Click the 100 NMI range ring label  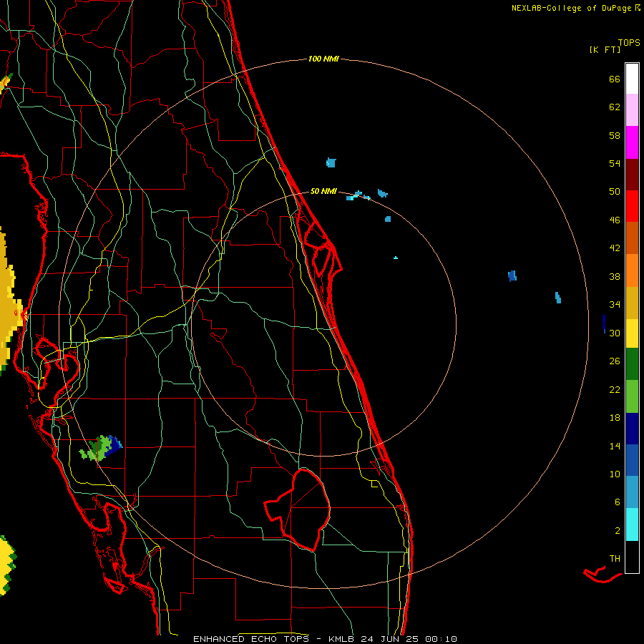[x=323, y=59]
